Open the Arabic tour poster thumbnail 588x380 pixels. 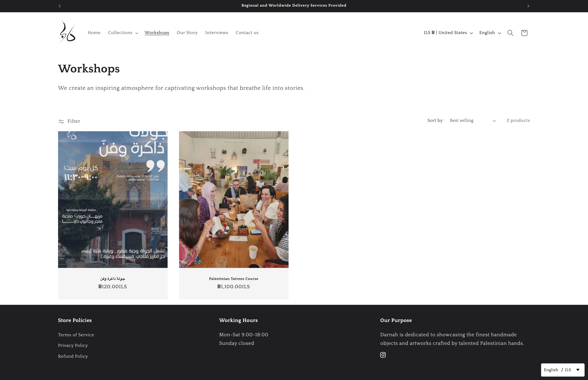point(113,199)
